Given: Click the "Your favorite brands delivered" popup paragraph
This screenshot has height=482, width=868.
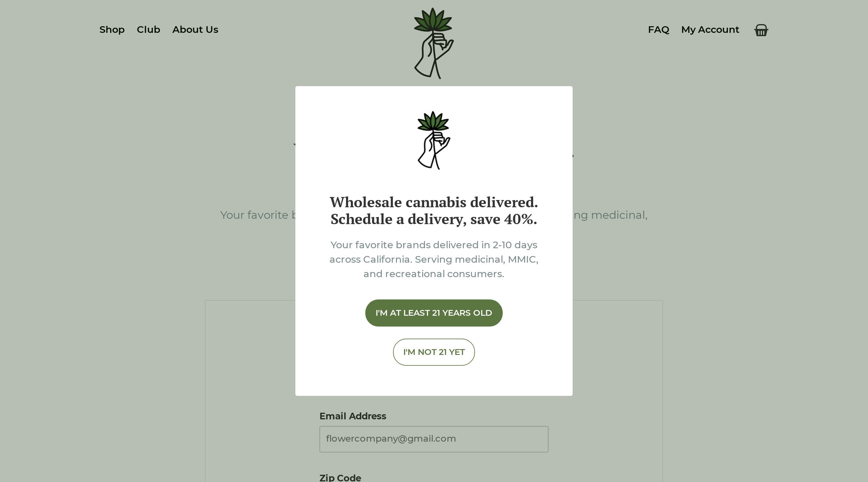Looking at the screenshot, I should point(434,245).
